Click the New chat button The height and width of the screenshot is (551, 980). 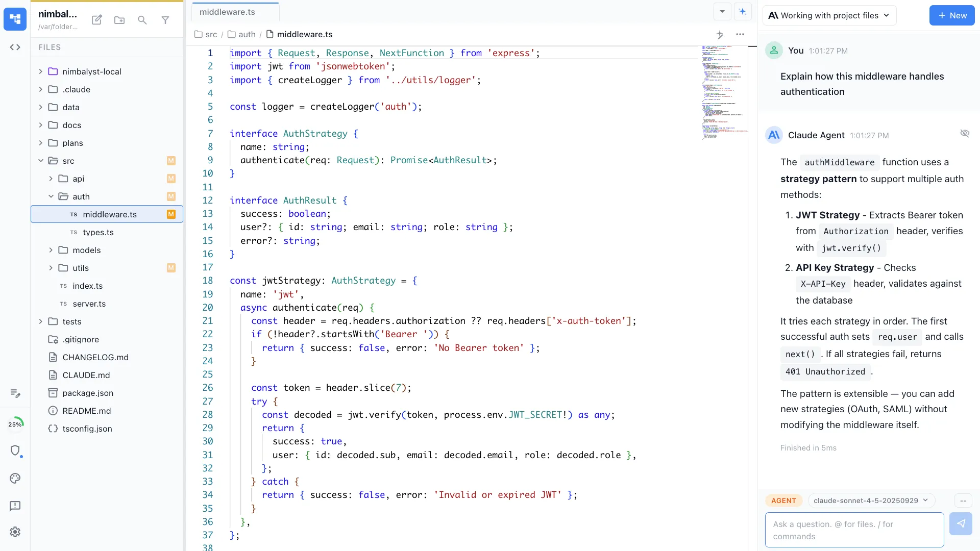pyautogui.click(x=952, y=15)
